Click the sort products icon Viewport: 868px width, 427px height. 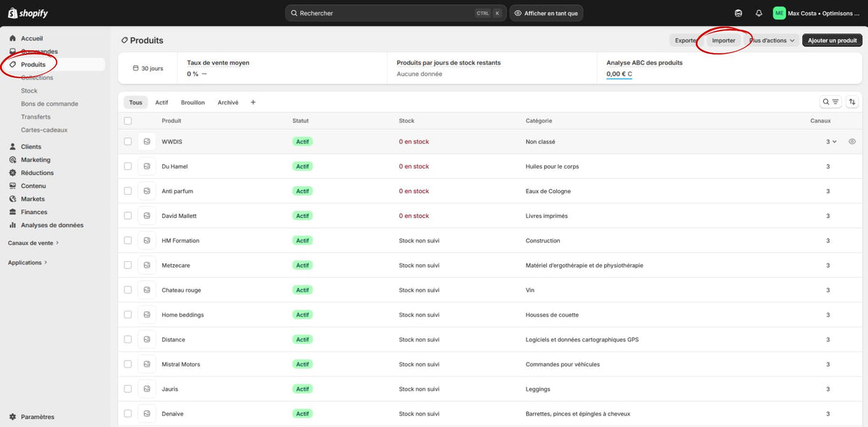[x=852, y=102]
